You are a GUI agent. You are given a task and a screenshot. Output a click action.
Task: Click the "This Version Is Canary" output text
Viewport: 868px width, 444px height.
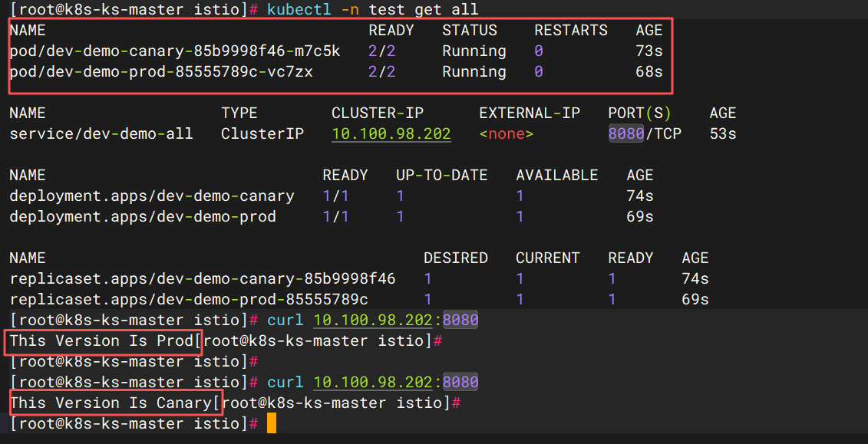point(111,403)
